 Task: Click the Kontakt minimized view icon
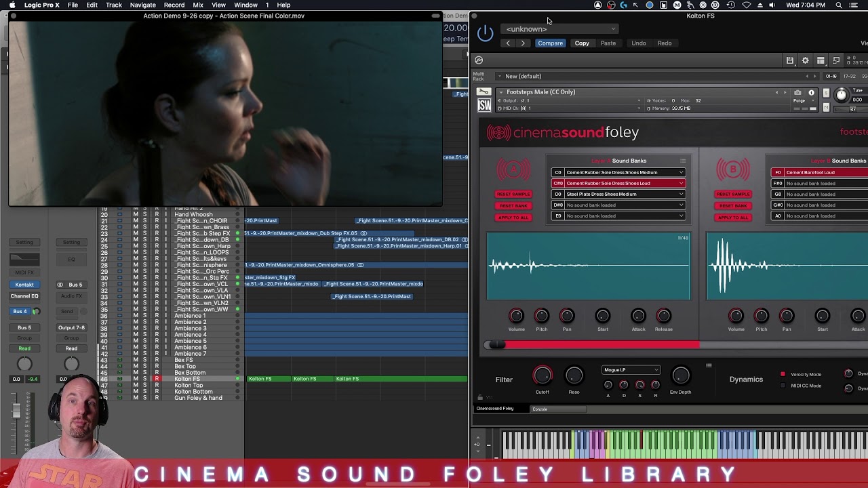coord(836,60)
